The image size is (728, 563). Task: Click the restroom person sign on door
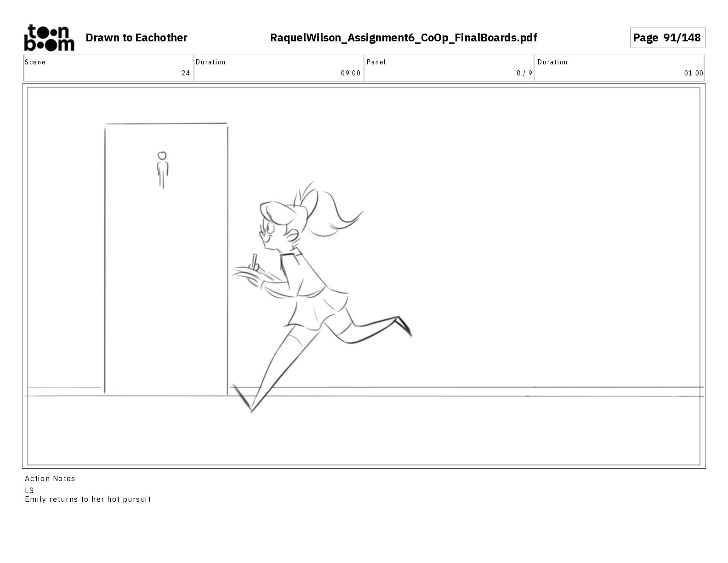click(162, 170)
